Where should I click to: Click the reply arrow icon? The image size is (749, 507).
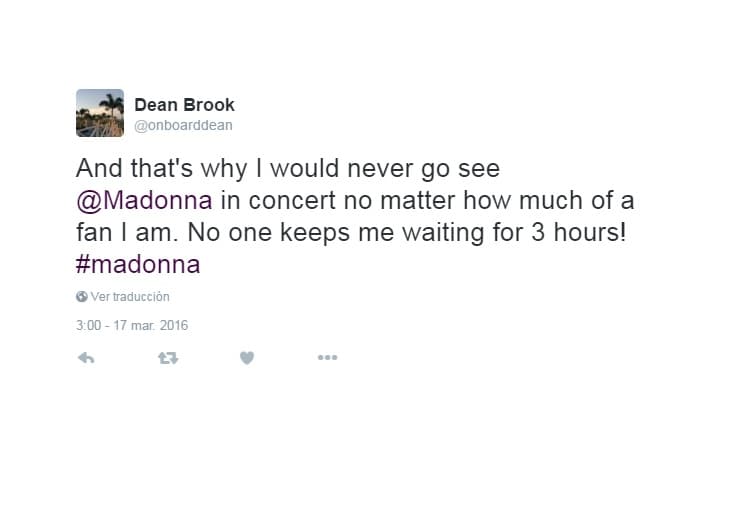coord(86,358)
